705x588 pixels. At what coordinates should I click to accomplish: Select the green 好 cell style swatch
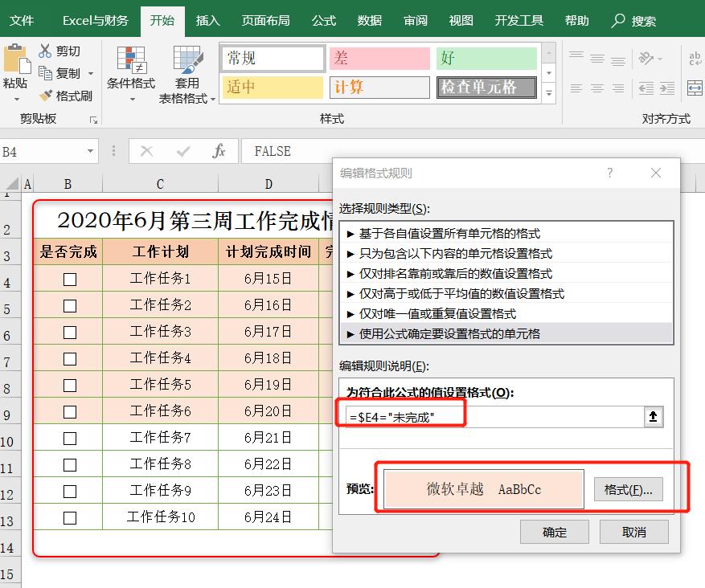click(x=486, y=58)
